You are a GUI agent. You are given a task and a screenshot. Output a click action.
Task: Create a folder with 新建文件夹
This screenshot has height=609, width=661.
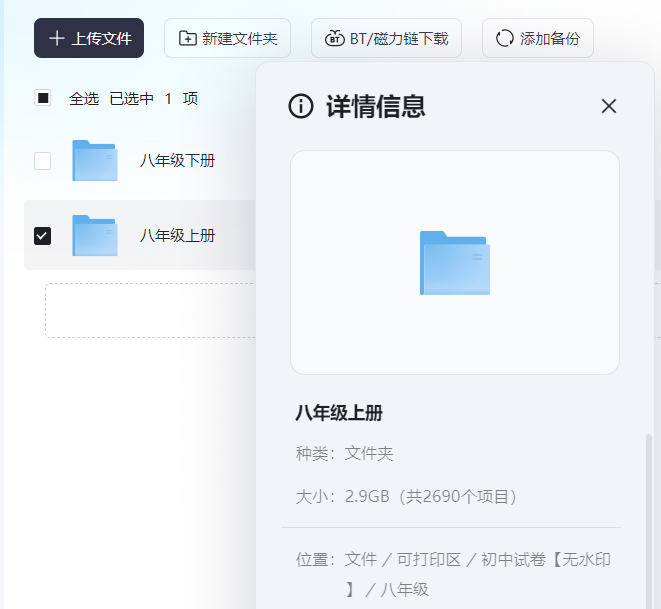[x=228, y=39]
